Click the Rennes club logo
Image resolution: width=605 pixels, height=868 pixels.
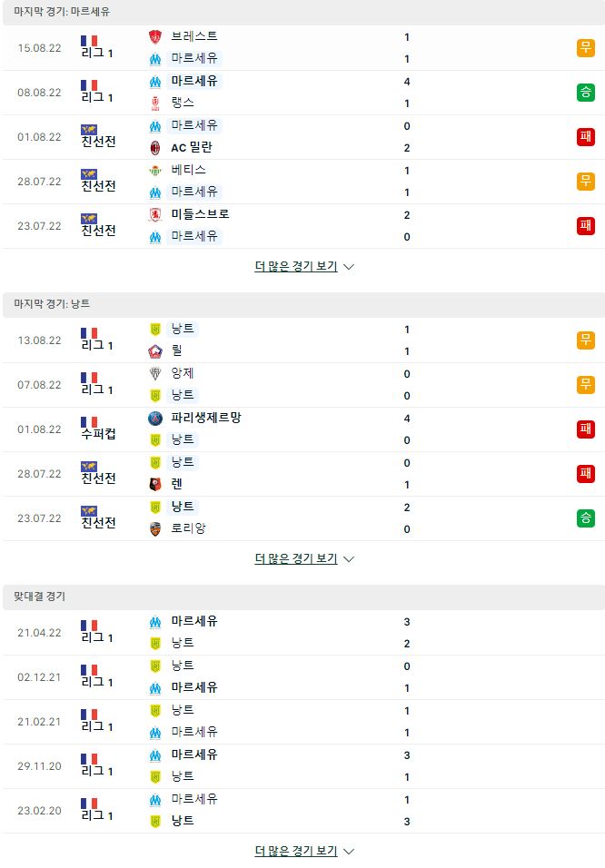click(155, 485)
